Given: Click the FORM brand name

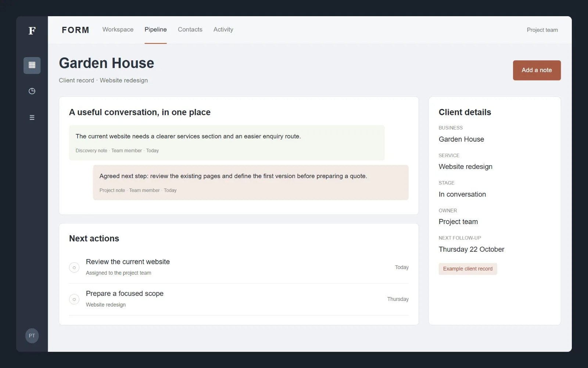Looking at the screenshot, I should pyautogui.click(x=75, y=30).
